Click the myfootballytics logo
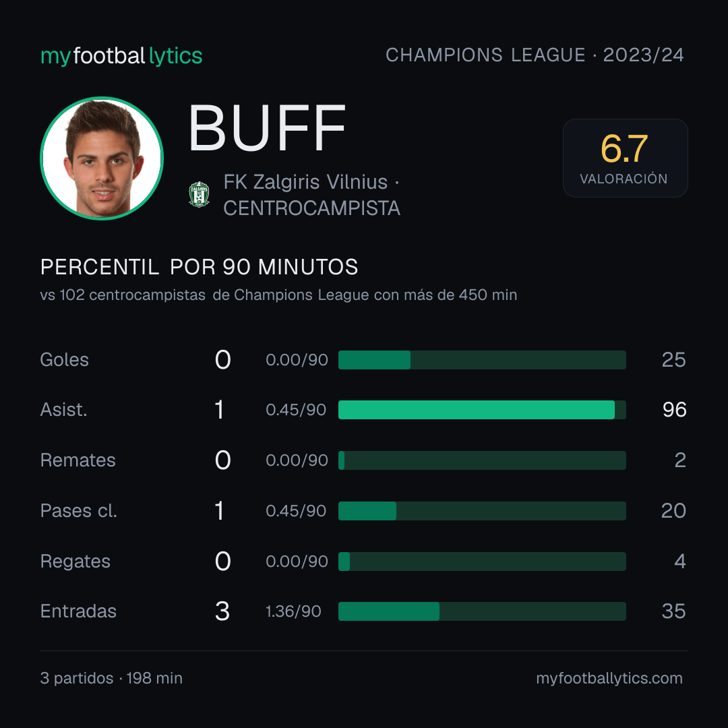 click(121, 56)
